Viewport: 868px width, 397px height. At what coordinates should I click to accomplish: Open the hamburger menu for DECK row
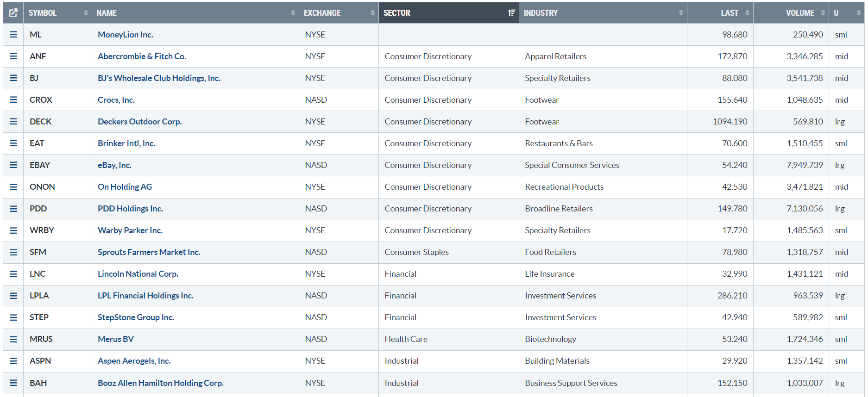click(13, 122)
